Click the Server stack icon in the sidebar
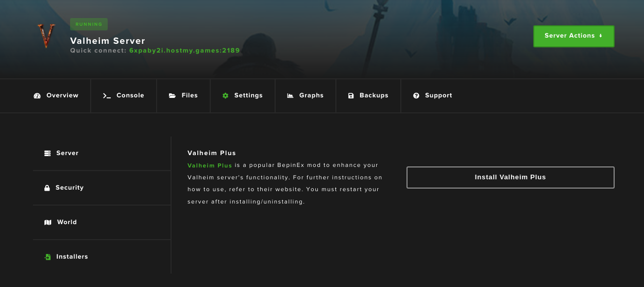The image size is (644, 287). (x=47, y=154)
